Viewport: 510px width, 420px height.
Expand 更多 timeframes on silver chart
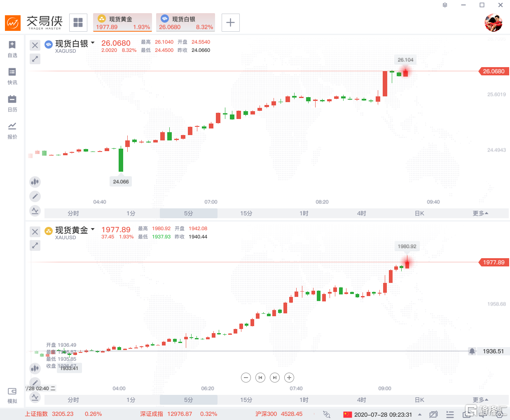pos(480,213)
